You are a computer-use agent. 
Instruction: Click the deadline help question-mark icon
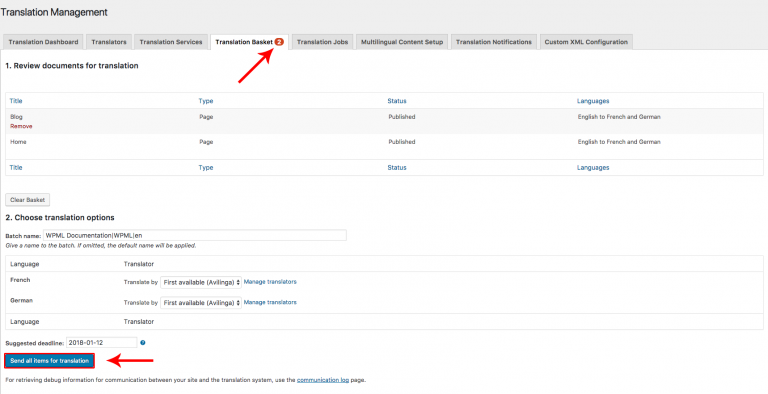point(143,343)
